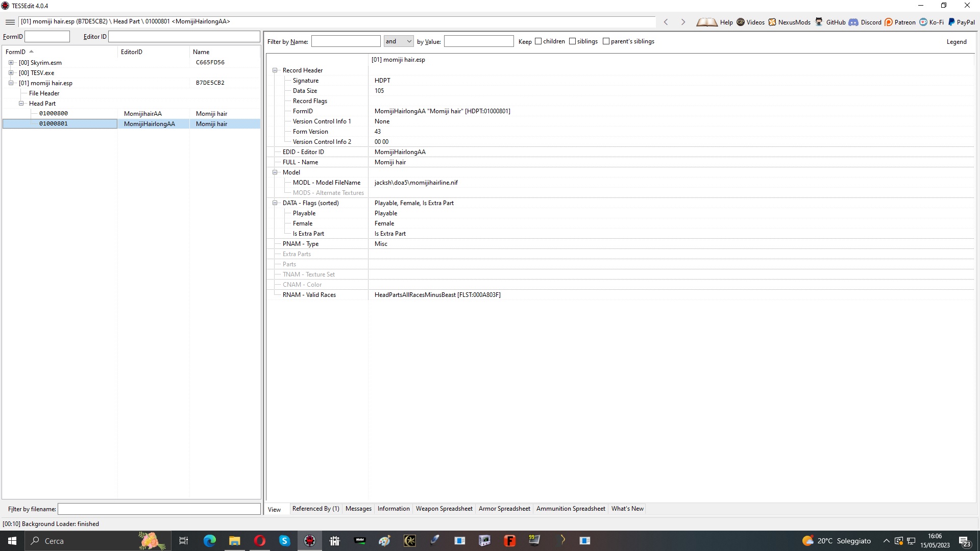Open What's New tab

tap(627, 509)
